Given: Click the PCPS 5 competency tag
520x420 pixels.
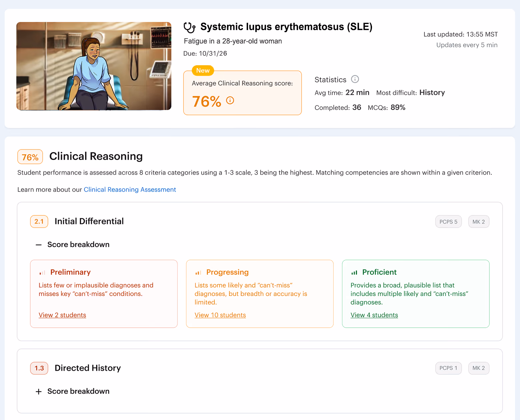Looking at the screenshot, I should [448, 222].
